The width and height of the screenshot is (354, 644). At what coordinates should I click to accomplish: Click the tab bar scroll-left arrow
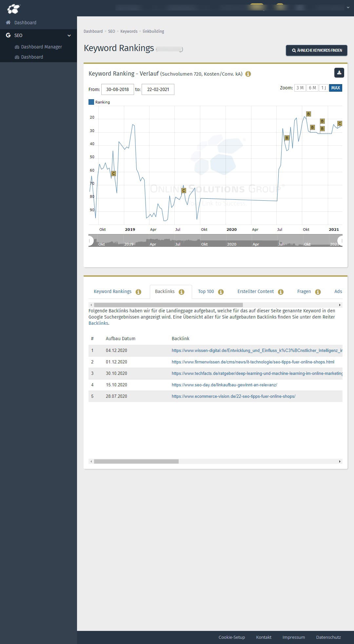pyautogui.click(x=91, y=305)
